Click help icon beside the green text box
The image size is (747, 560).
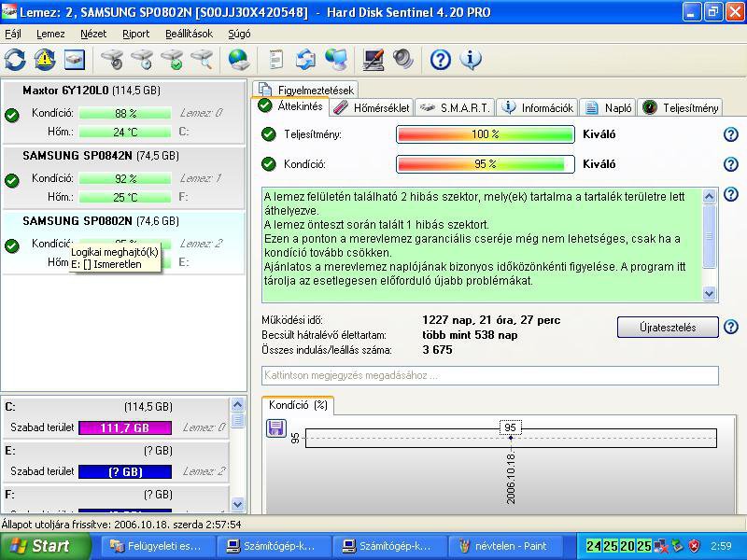pos(731,194)
